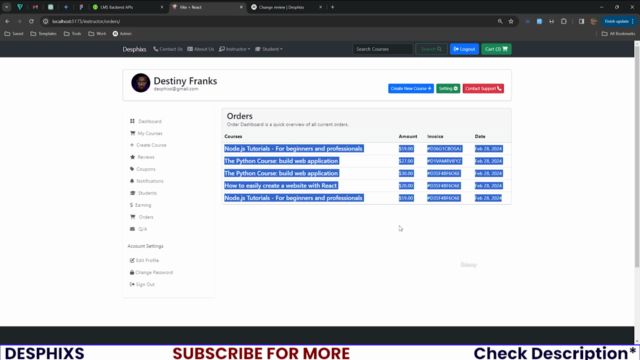640x360 pixels.
Task: Click the Date column header
Action: coord(480,136)
